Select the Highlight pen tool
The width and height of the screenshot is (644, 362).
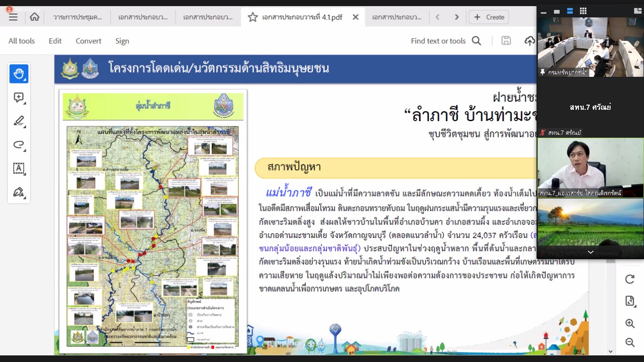19,121
